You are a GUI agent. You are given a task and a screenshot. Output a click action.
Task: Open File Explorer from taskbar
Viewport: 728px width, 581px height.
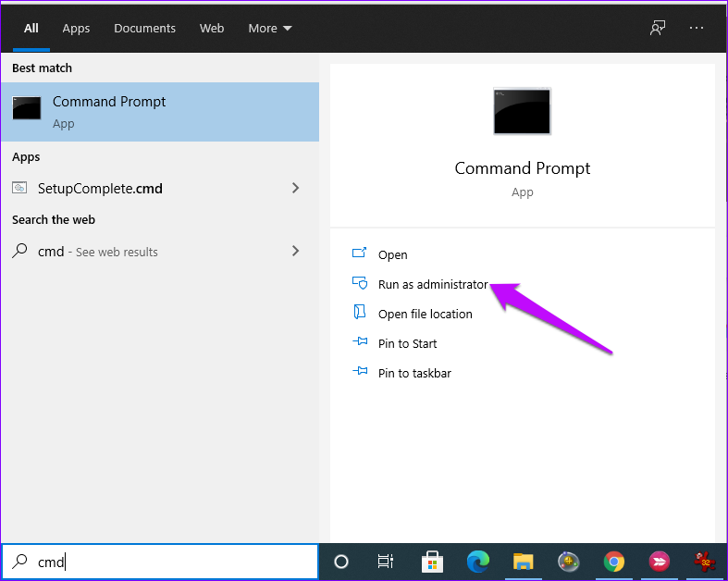(524, 562)
